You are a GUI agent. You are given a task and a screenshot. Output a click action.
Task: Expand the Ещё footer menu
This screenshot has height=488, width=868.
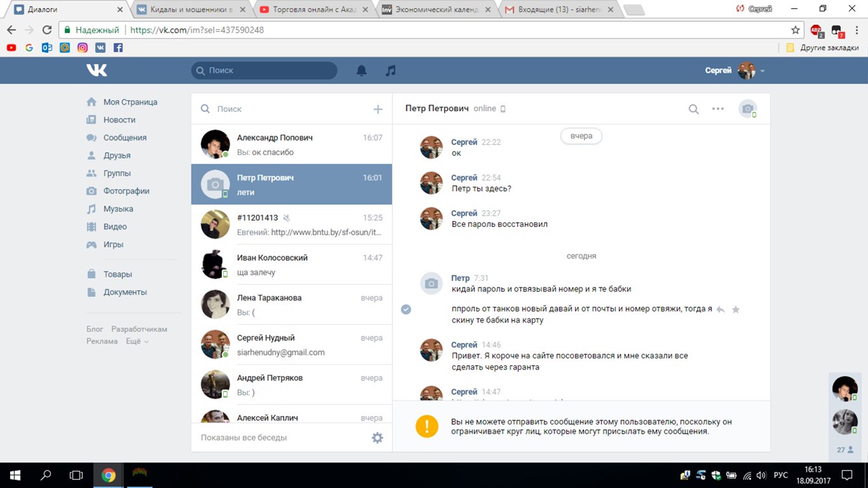click(x=137, y=342)
